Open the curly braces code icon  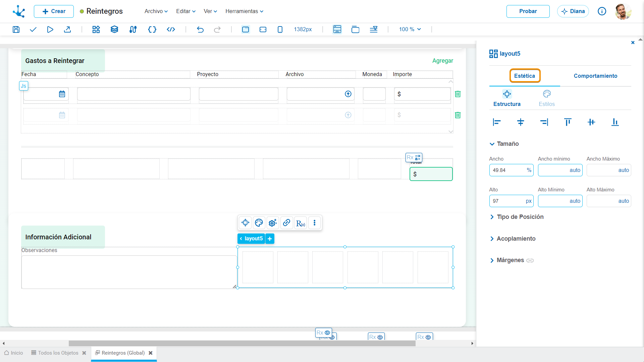pos(152,29)
